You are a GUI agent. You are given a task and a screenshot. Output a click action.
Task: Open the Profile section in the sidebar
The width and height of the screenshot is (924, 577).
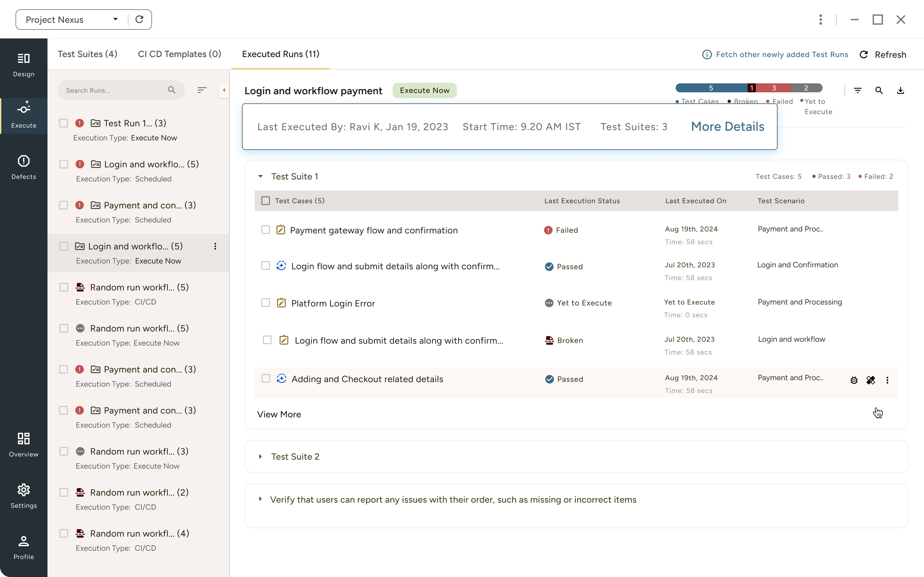(x=24, y=547)
